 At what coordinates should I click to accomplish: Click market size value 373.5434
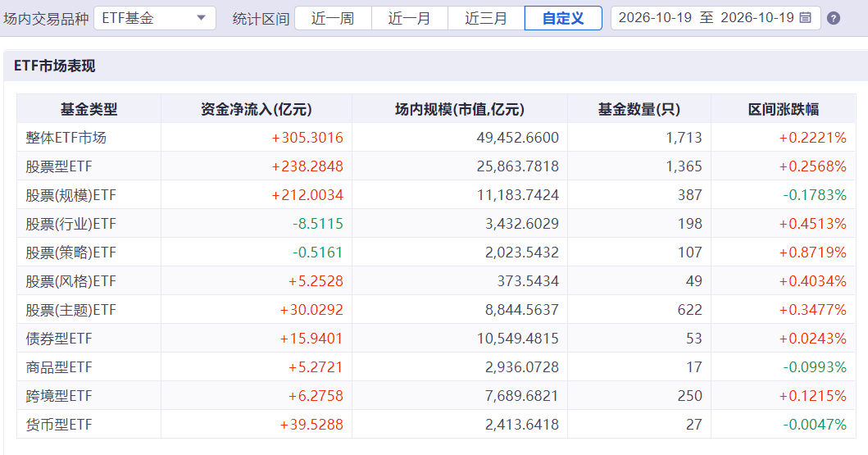[x=528, y=281]
